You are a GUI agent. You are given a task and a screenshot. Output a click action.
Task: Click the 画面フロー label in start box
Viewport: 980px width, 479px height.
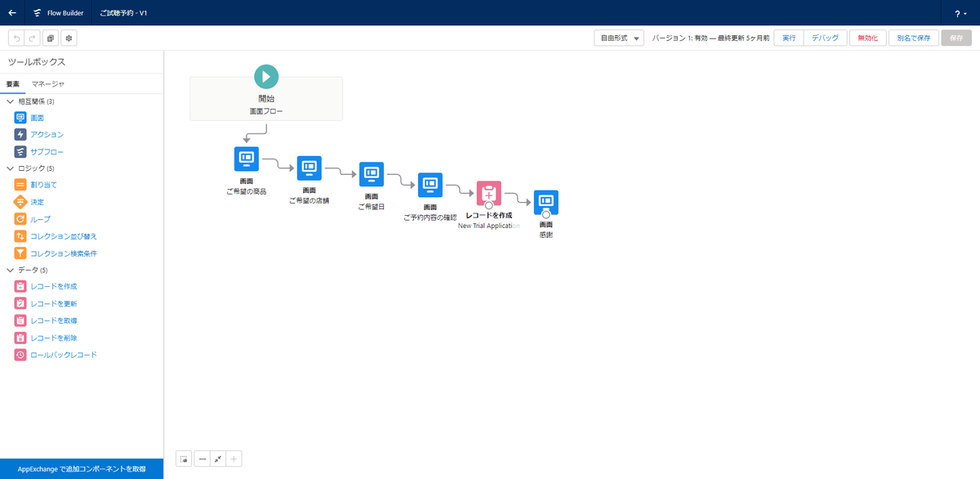click(x=266, y=110)
